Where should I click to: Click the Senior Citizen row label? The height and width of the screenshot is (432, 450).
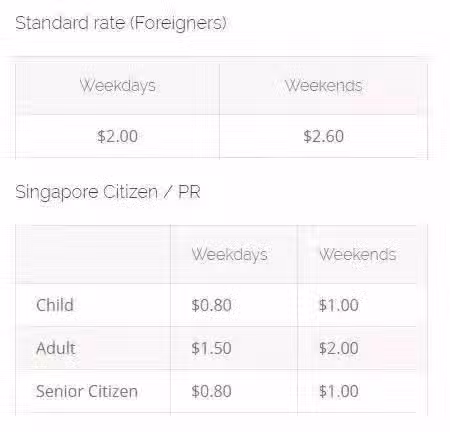tap(87, 391)
